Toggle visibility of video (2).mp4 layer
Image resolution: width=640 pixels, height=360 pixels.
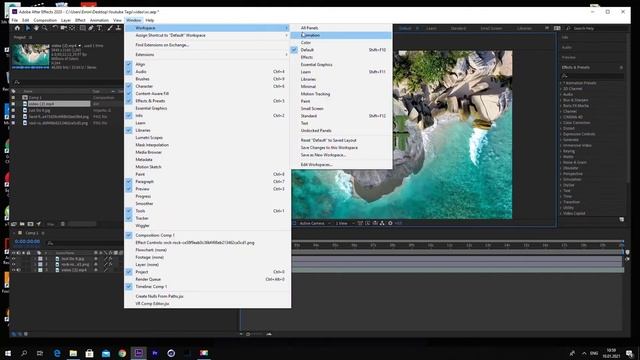13,270
